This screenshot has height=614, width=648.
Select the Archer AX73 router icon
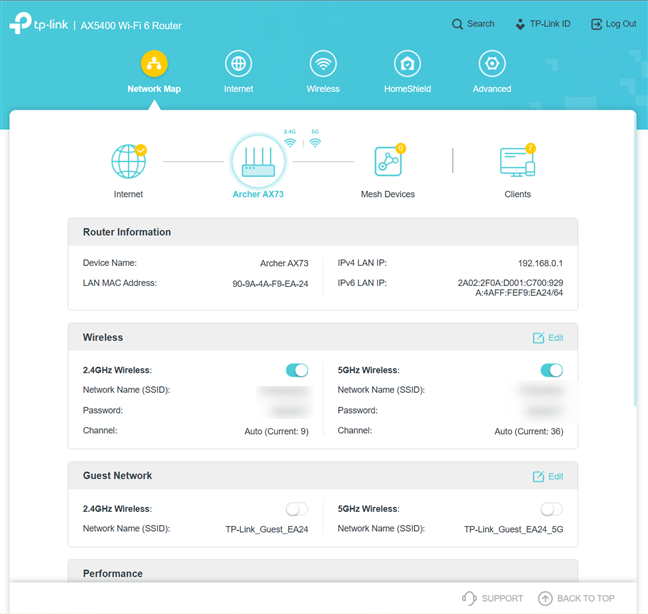pos(258,162)
